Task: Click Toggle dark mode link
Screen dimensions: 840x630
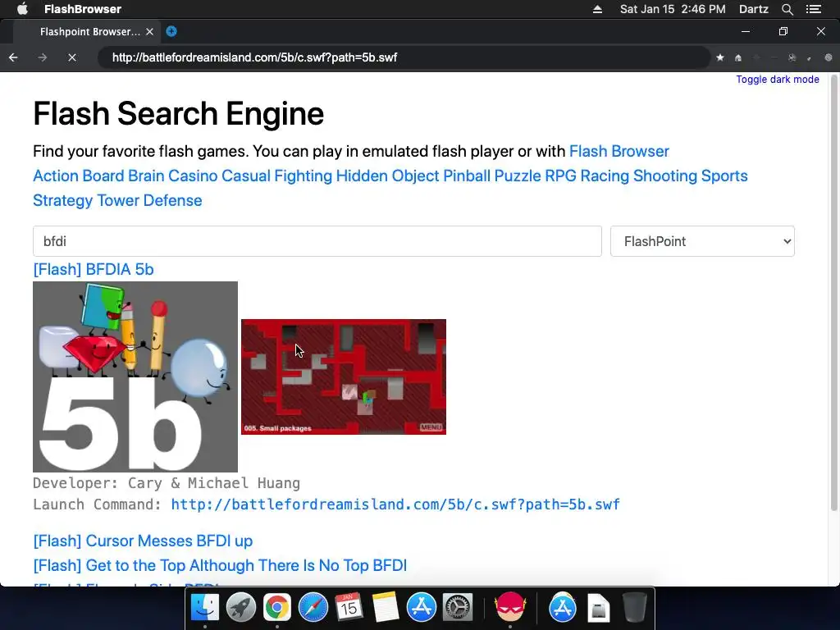Action: tap(778, 80)
